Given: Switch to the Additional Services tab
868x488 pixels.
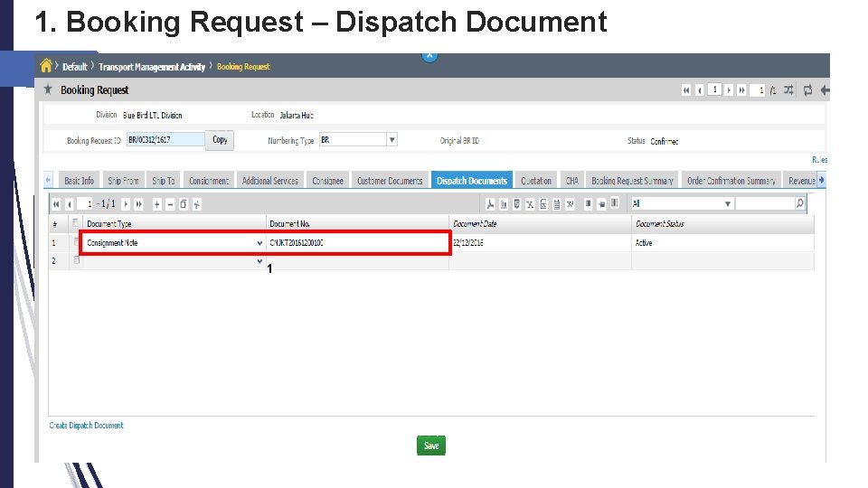Looking at the screenshot, I should click(269, 181).
